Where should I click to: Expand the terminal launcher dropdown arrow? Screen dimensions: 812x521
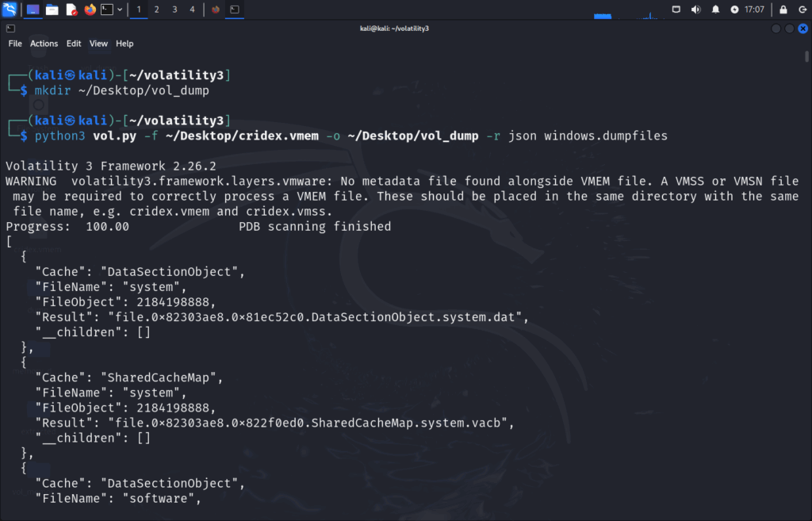point(120,10)
